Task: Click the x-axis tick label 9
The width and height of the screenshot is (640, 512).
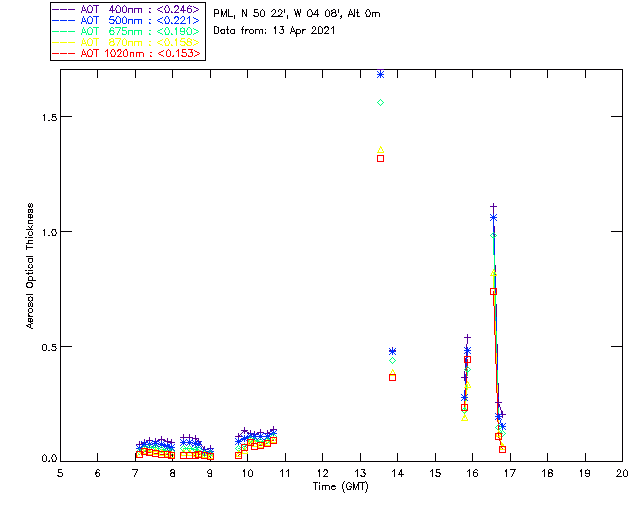Action: [210, 473]
